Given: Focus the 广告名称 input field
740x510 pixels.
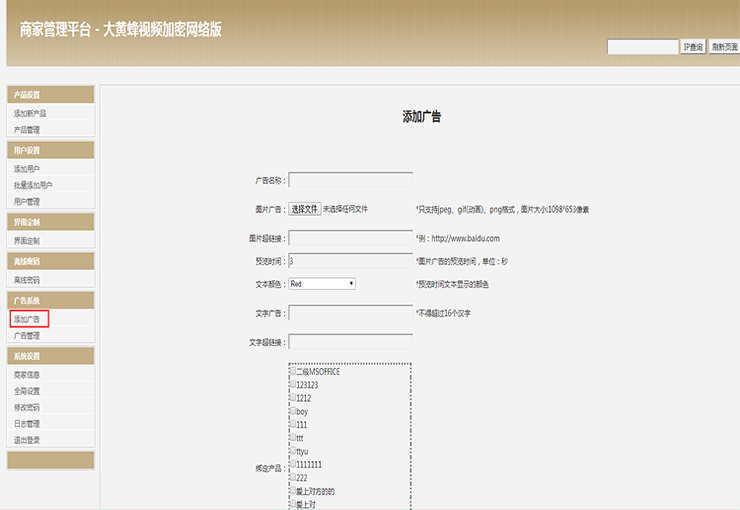Looking at the screenshot, I should pos(350,180).
